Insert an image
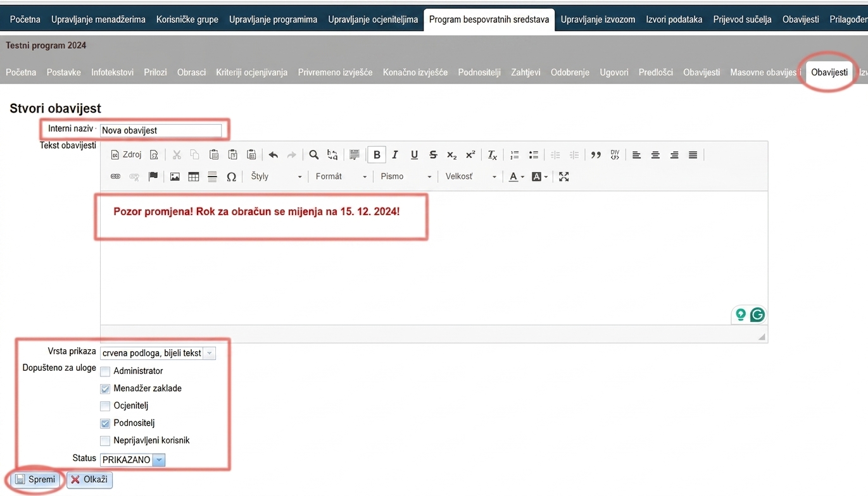Image resolution: width=868 pixels, height=496 pixels. coord(175,177)
